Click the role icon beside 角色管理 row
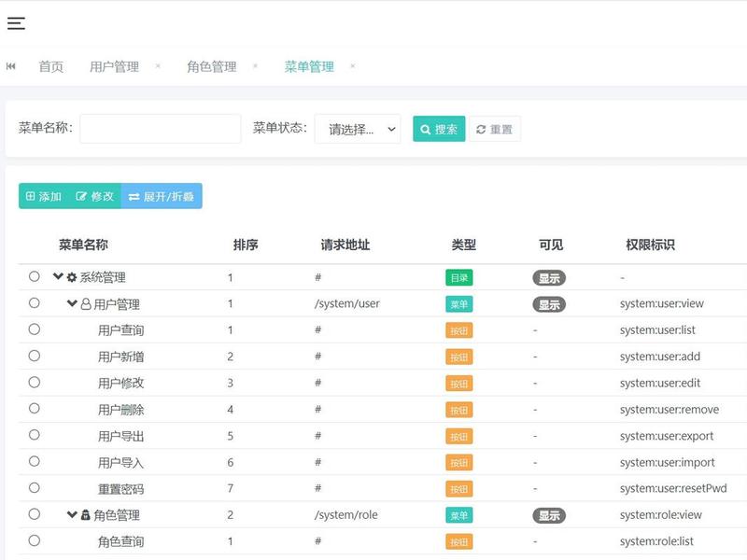The height and width of the screenshot is (560, 747). [86, 515]
